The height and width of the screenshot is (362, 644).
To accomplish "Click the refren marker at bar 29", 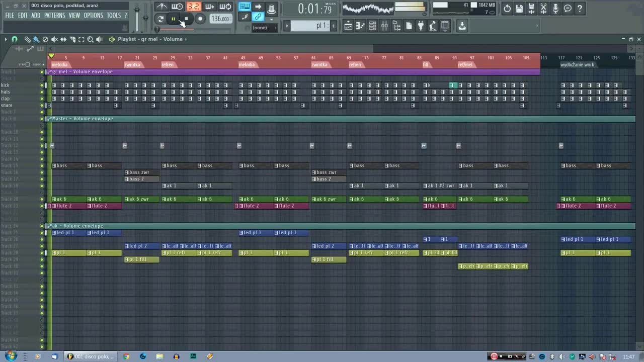I will (x=168, y=65).
